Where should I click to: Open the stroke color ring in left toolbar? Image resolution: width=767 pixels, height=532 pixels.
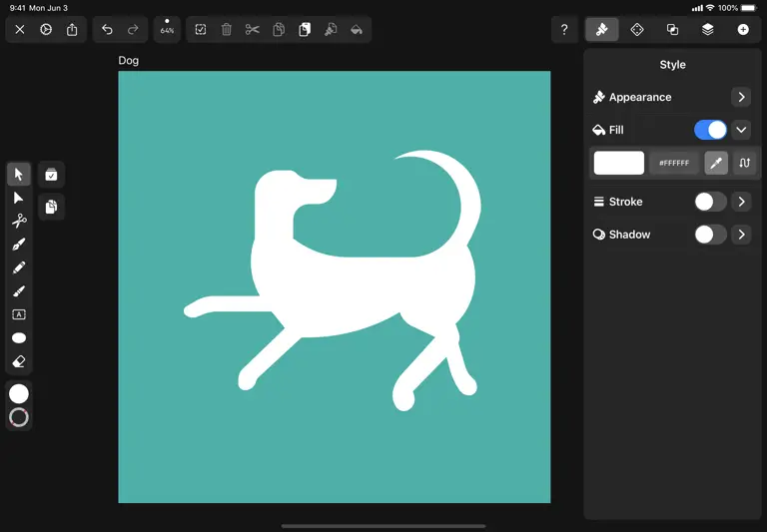pos(19,417)
